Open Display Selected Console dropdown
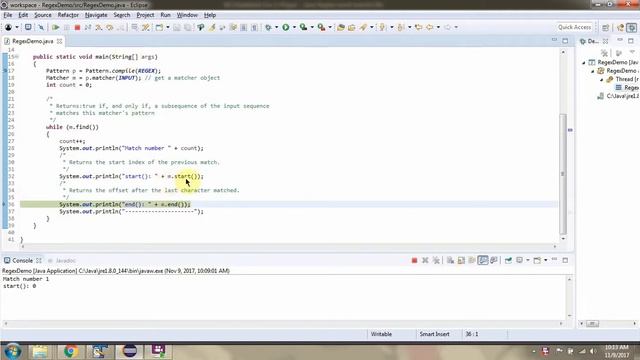The width and height of the screenshot is (640, 360). click(528, 260)
